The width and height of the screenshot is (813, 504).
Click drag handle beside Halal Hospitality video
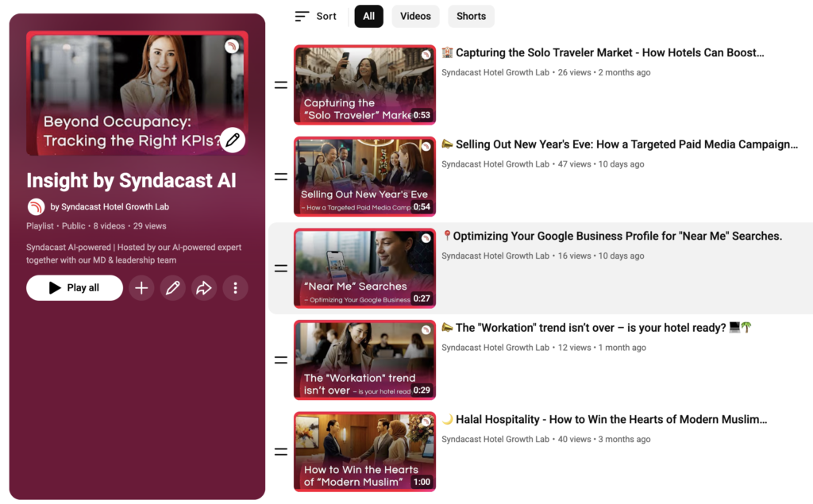click(280, 452)
